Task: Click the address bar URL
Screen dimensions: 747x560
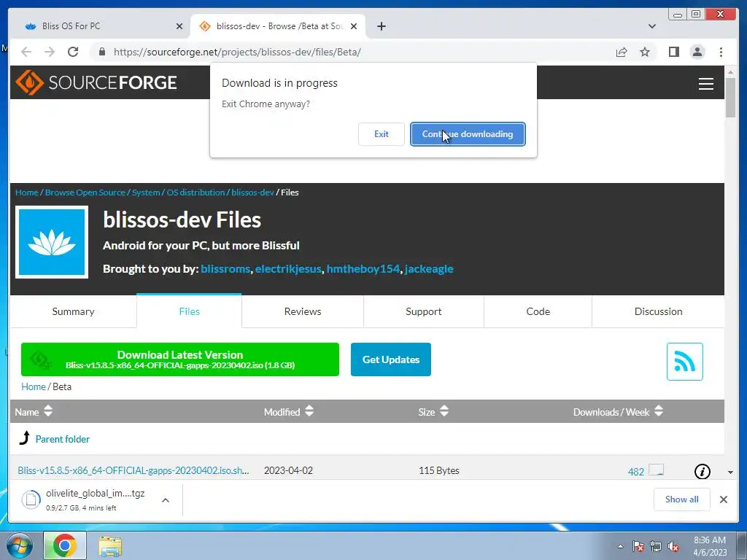Action: [x=237, y=52]
